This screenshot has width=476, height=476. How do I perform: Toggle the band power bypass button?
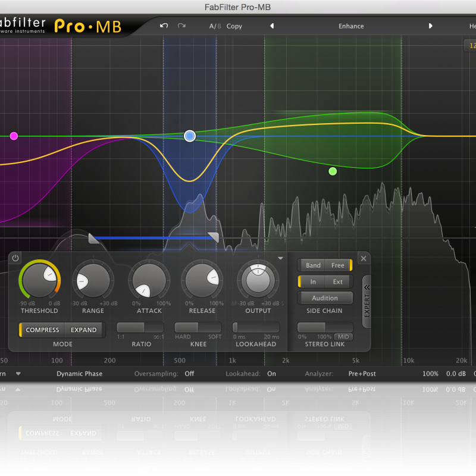(x=15, y=258)
